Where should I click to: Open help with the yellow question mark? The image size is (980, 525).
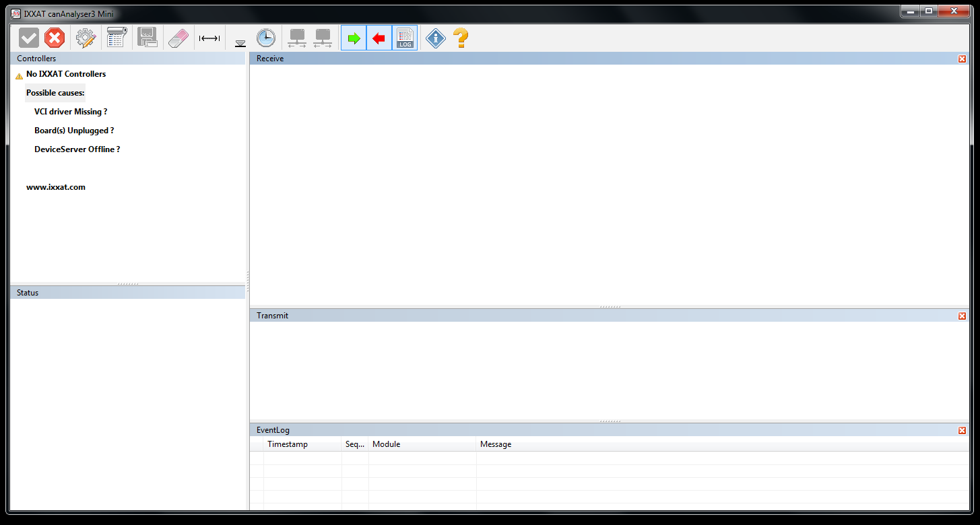(461, 38)
